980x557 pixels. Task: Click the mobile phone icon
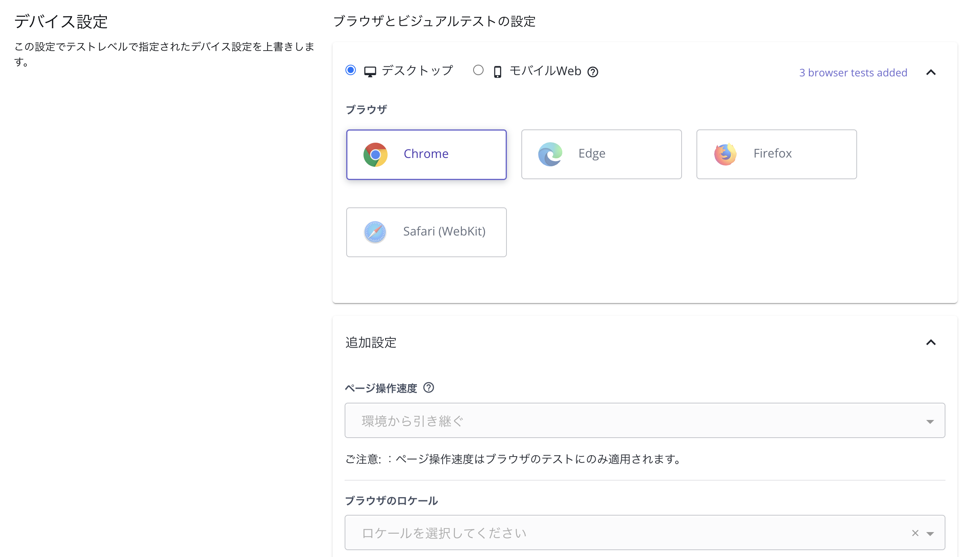[x=497, y=72]
